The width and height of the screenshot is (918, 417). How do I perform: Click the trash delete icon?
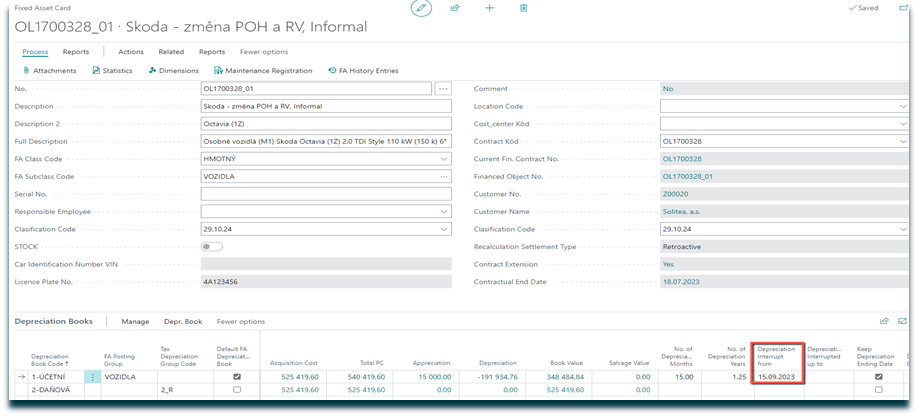523,8
